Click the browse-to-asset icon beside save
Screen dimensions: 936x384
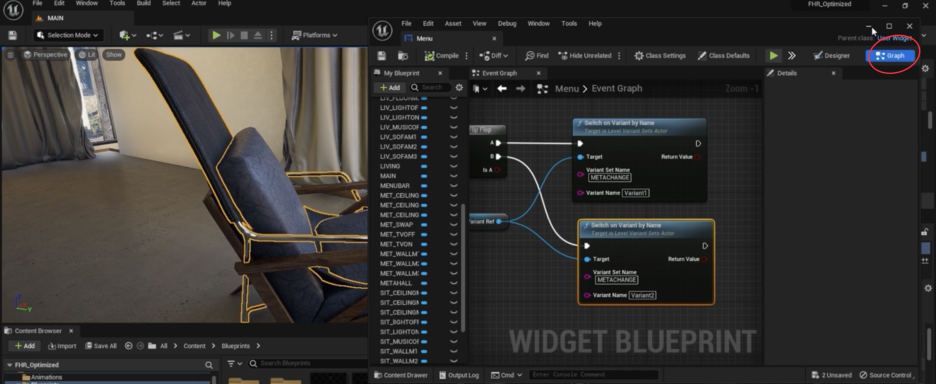tap(403, 56)
